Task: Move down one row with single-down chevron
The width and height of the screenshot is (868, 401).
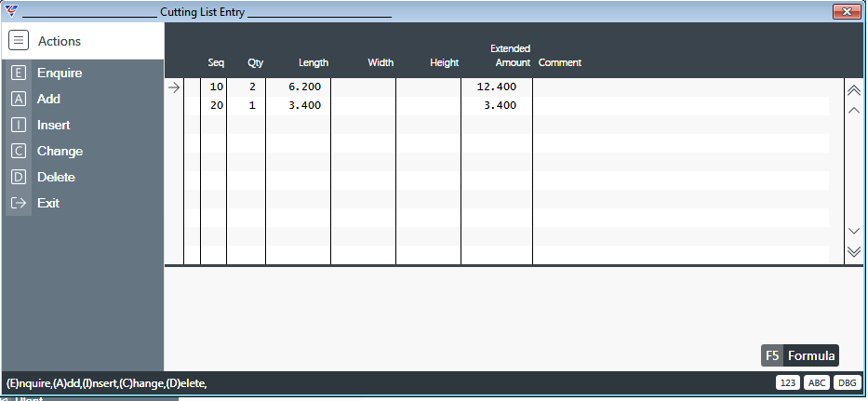Action: (854, 231)
